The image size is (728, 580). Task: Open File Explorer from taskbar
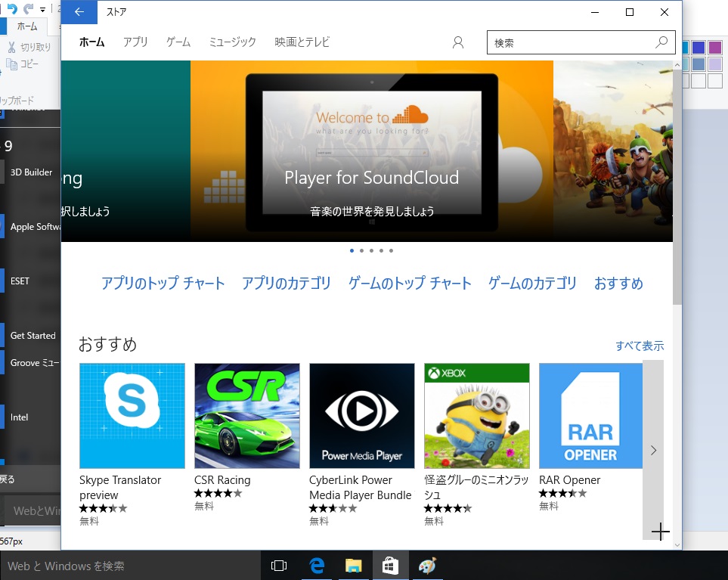click(x=353, y=566)
